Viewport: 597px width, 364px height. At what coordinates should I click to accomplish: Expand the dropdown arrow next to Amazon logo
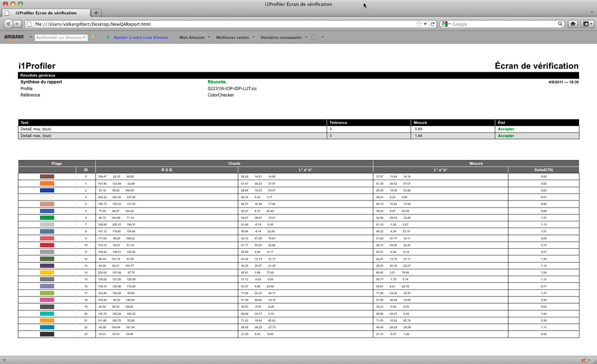[x=30, y=37]
